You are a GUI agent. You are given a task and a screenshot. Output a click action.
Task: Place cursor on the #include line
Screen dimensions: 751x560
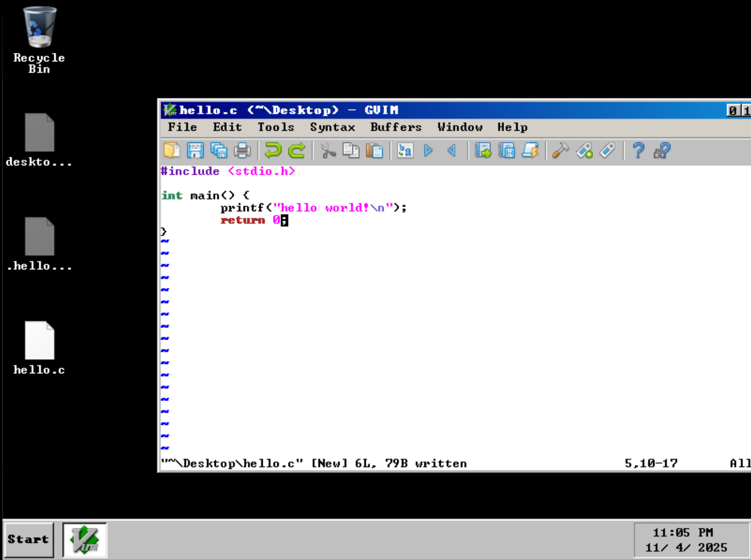[228, 171]
